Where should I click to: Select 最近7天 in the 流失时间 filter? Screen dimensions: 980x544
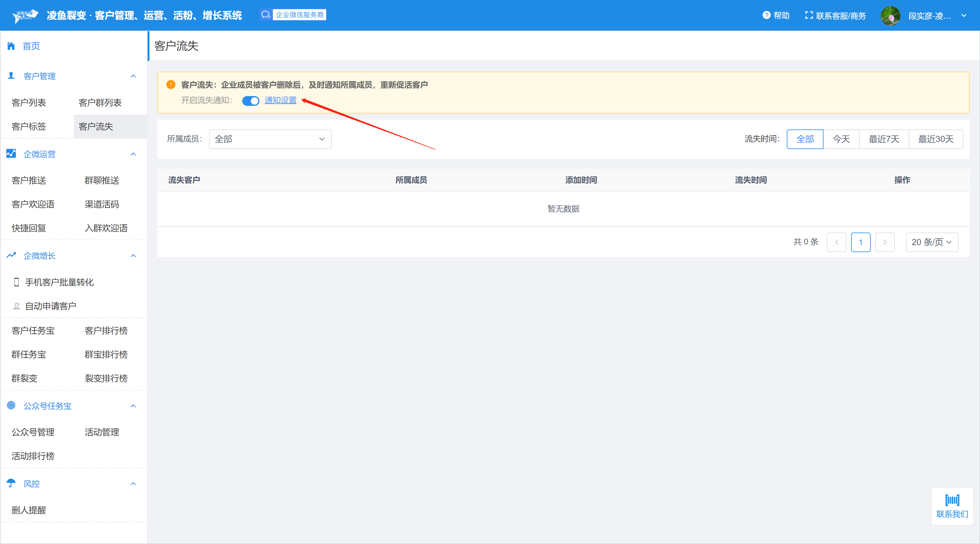[884, 139]
